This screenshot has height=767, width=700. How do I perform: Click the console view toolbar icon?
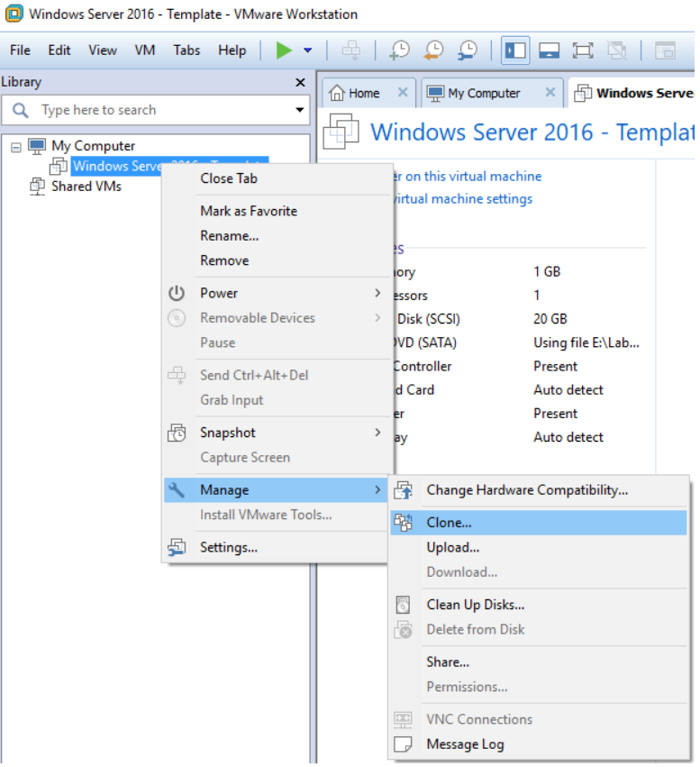[665, 50]
